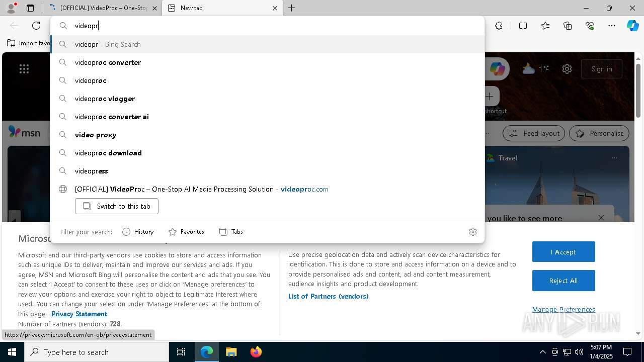This screenshot has height=362, width=644.
Task: Open the network icon in system tray
Action: click(567, 352)
